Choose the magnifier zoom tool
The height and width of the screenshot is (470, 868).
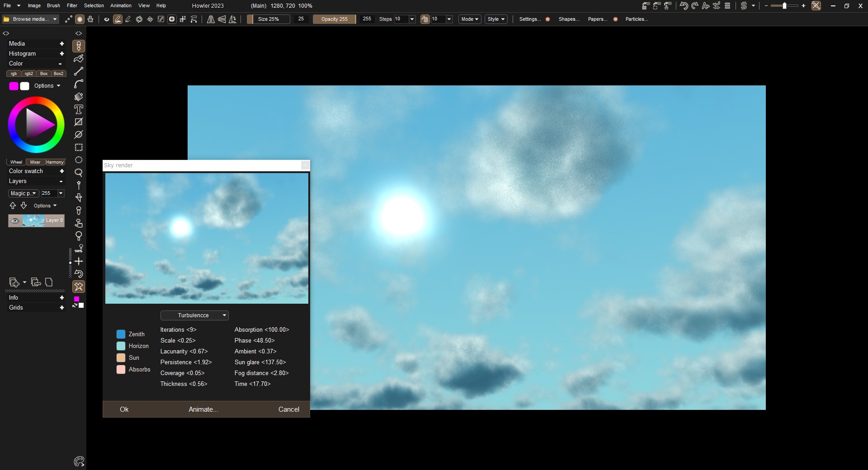click(x=79, y=173)
